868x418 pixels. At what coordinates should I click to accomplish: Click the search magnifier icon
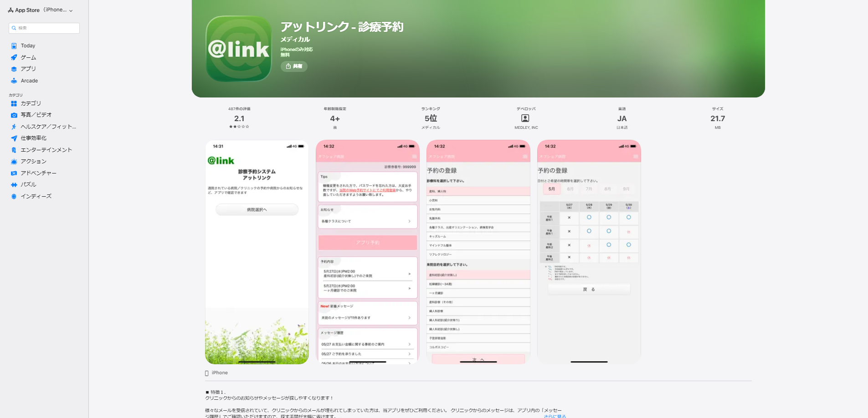(x=14, y=28)
